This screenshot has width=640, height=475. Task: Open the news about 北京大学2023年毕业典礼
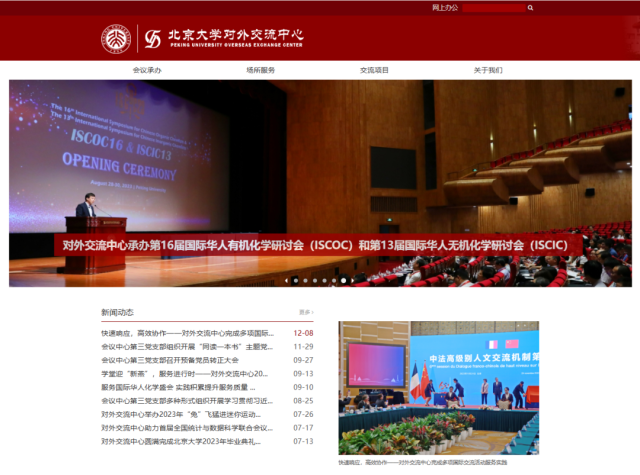(x=181, y=441)
